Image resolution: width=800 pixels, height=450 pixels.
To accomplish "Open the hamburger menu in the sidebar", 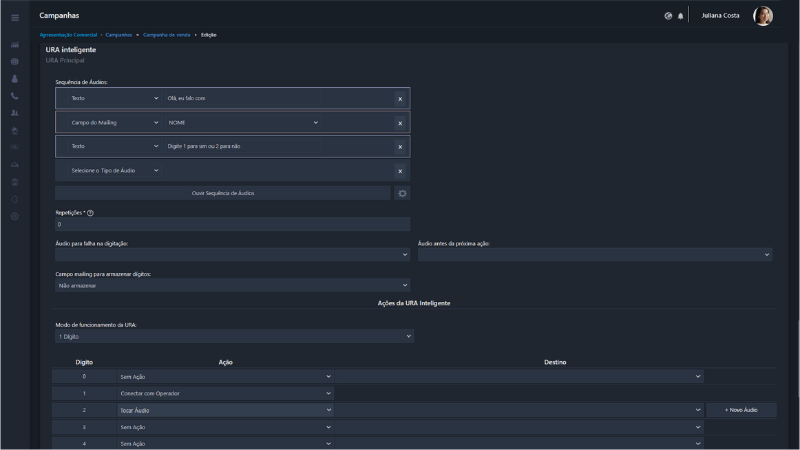I will point(15,17).
